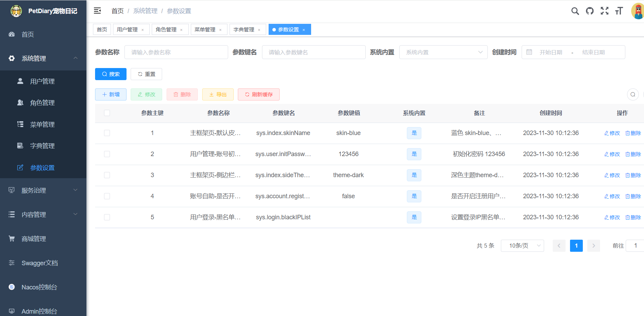
Task: Click the Swagger文档 sliders icon
Action: coord(12,263)
